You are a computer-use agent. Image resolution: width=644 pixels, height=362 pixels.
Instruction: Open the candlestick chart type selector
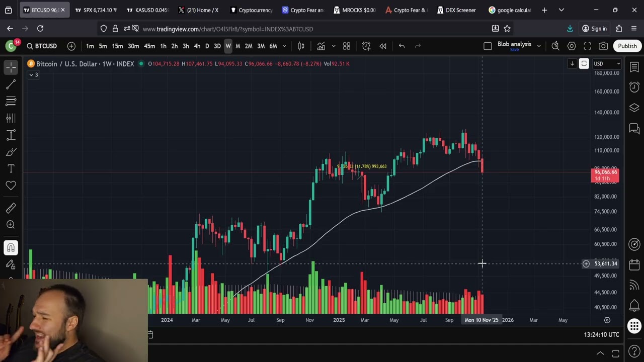301,46
